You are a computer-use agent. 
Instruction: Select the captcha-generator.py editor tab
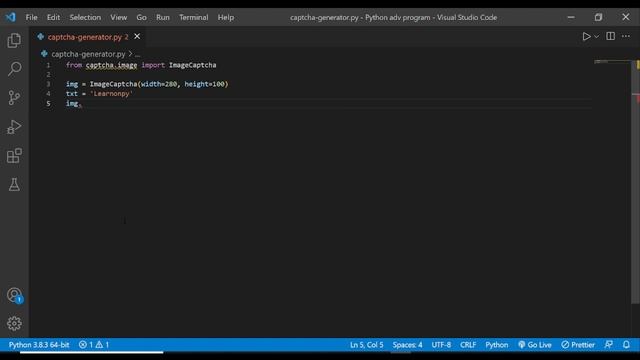point(88,37)
